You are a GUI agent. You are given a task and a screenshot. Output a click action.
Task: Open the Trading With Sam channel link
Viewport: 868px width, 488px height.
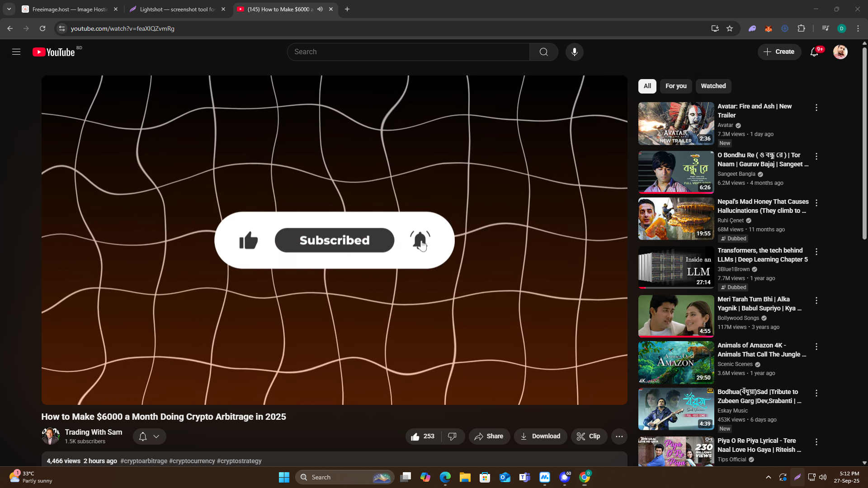(x=93, y=432)
